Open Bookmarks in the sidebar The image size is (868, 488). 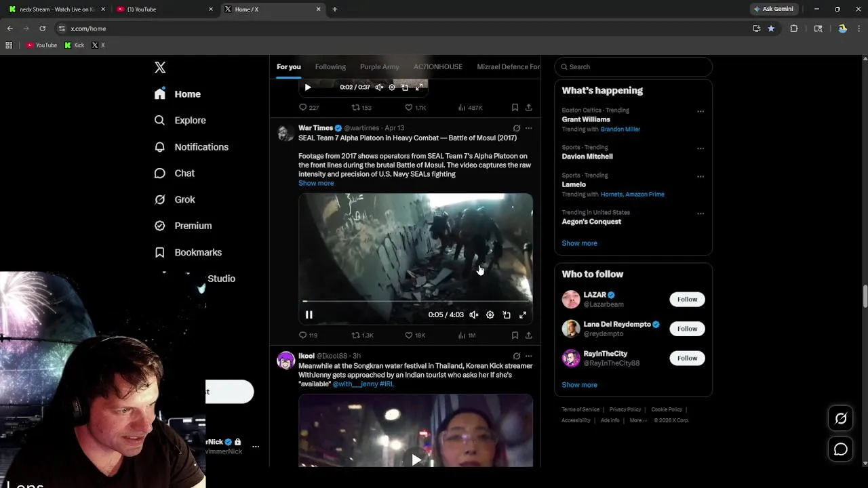point(189,252)
